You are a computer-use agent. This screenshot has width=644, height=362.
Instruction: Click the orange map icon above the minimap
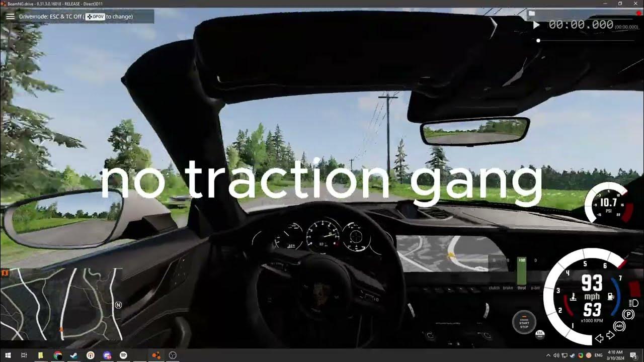5,273
